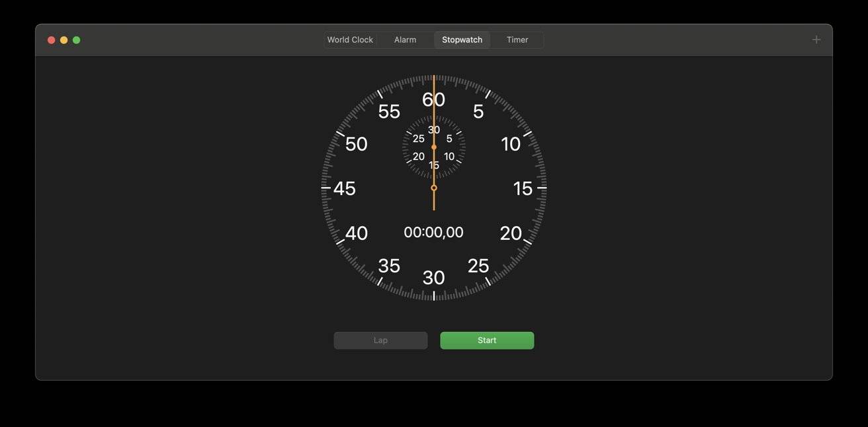Click the 00:00,00 digital time readout
This screenshot has height=427, width=868.
(433, 232)
